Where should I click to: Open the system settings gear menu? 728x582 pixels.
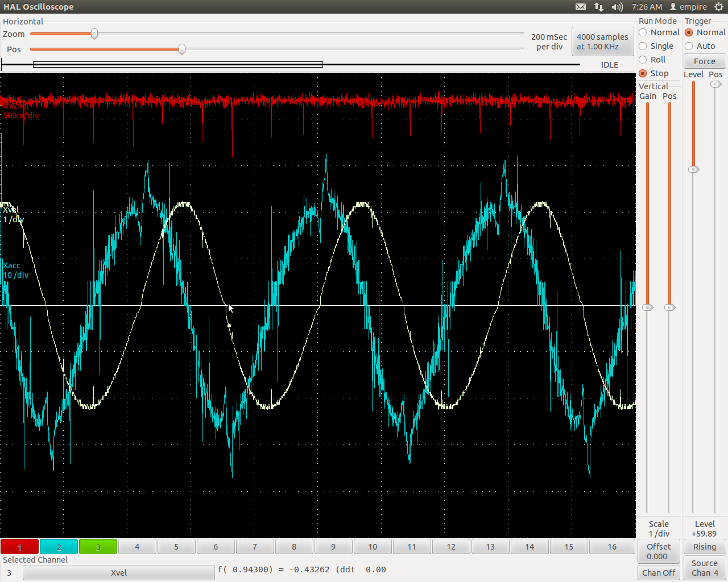(719, 7)
